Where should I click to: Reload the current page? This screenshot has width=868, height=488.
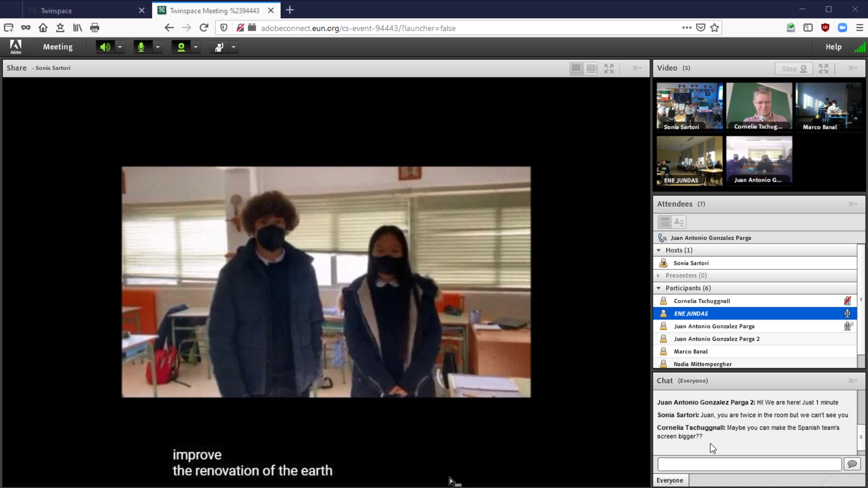pos(204,28)
